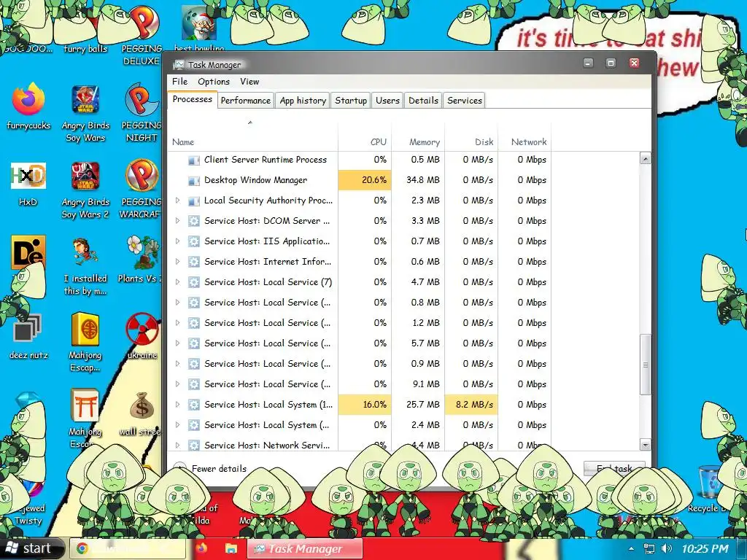This screenshot has height=560, width=747.
Task: Click the network tray icon
Action: (649, 548)
